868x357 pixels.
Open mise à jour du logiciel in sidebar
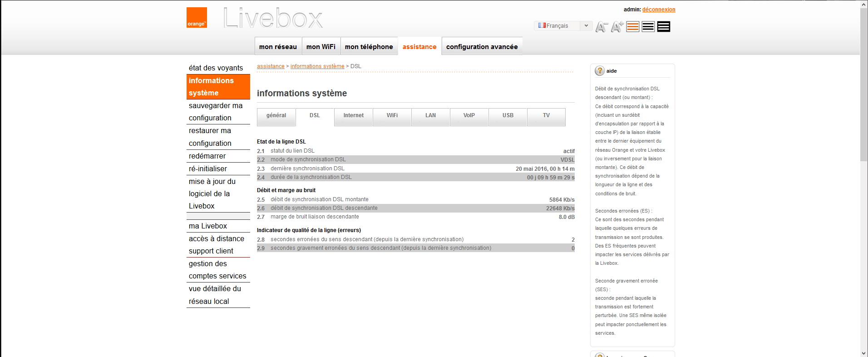click(218, 193)
